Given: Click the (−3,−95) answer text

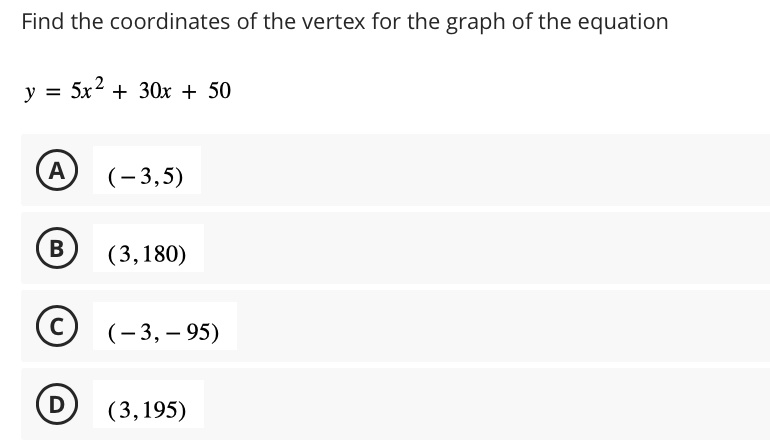Looking at the screenshot, I should pos(164,332).
